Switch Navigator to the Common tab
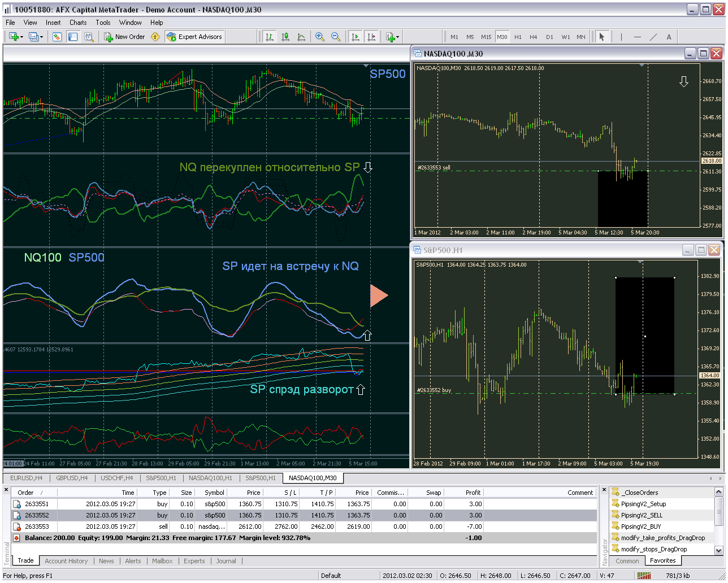728x583 pixels. pyautogui.click(x=627, y=561)
